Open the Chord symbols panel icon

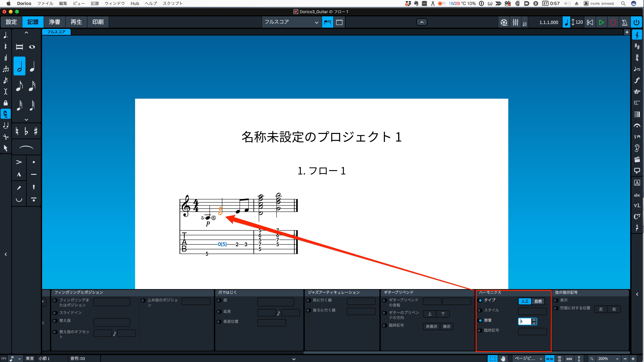[x=637, y=217]
